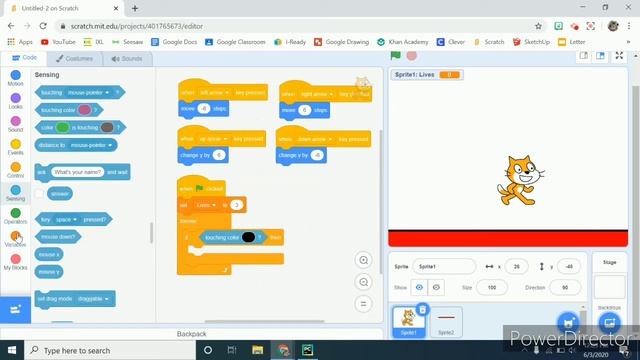Open the Motion blocks category
Image resolution: width=640 pixels, height=360 pixels.
16,78
